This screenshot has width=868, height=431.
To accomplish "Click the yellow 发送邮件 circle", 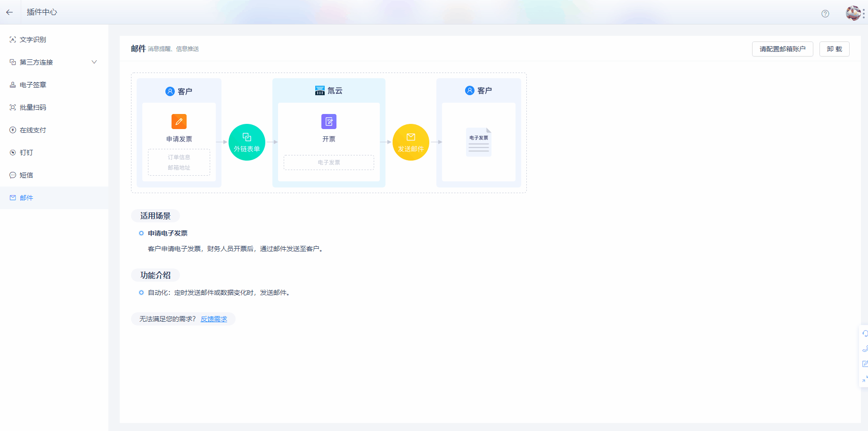I will 411,142.
